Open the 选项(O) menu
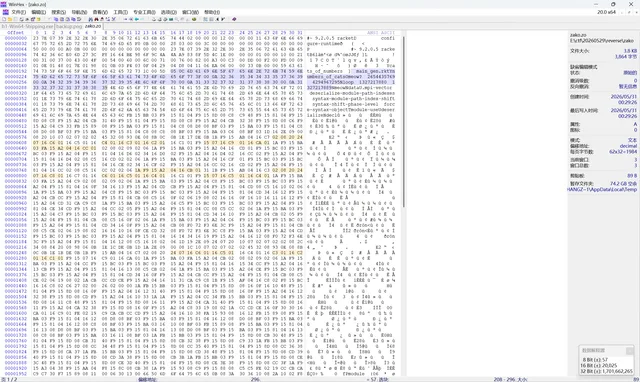This screenshot has width=640, height=382. tap(169, 12)
